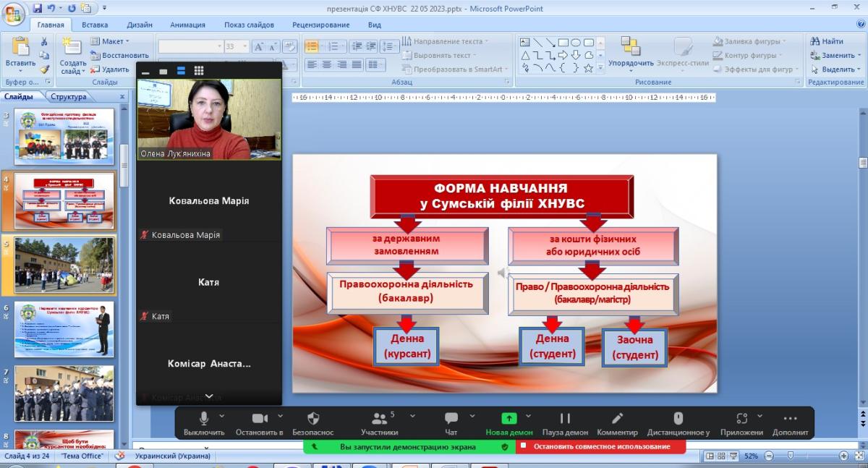Click the Cut scissors icon
This screenshot has width=868, height=468.
pyautogui.click(x=45, y=43)
